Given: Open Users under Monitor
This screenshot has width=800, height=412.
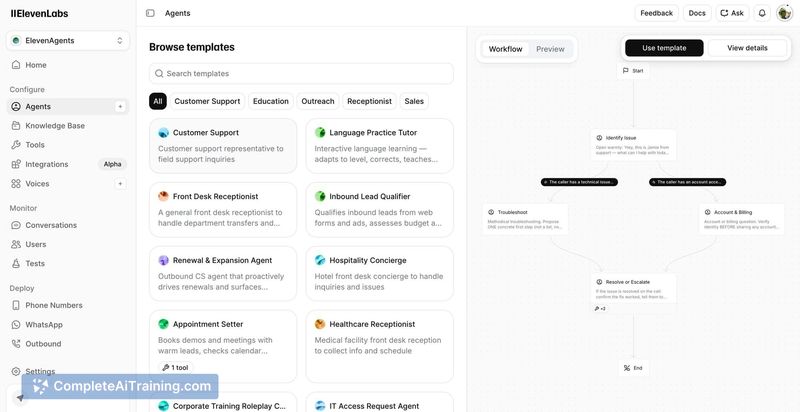Looking at the screenshot, I should pyautogui.click(x=68, y=244).
